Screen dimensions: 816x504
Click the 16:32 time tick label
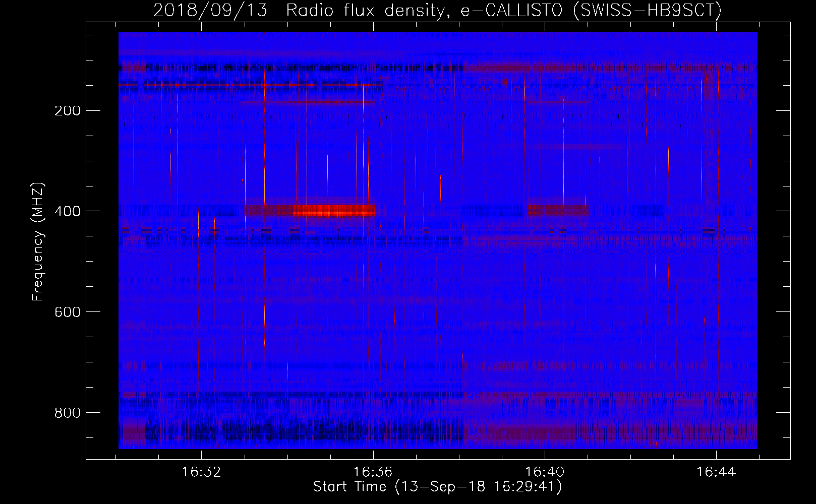[x=201, y=472]
